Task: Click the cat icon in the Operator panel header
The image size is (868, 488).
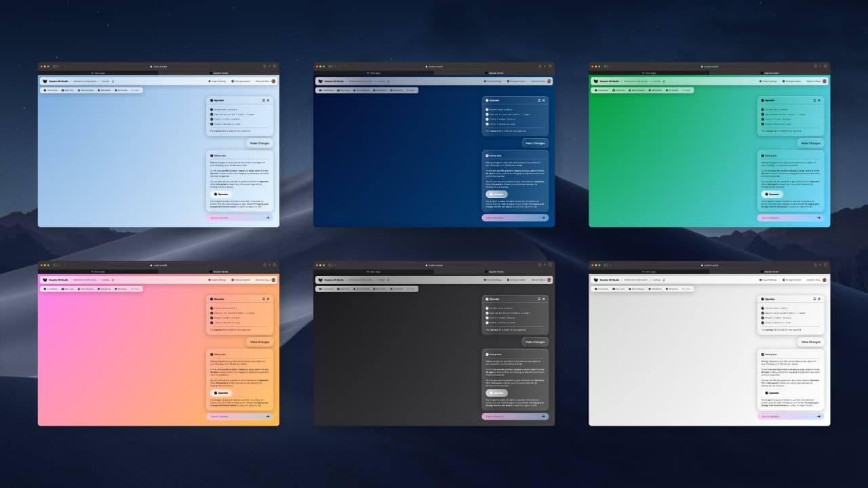Action: (x=212, y=100)
